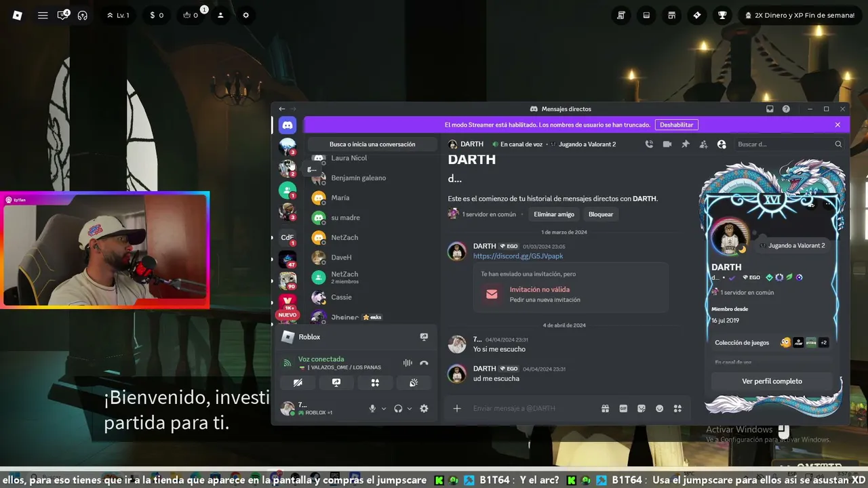Open the trophy icon in the game top bar
This screenshot has height=488, width=868.
tap(722, 15)
